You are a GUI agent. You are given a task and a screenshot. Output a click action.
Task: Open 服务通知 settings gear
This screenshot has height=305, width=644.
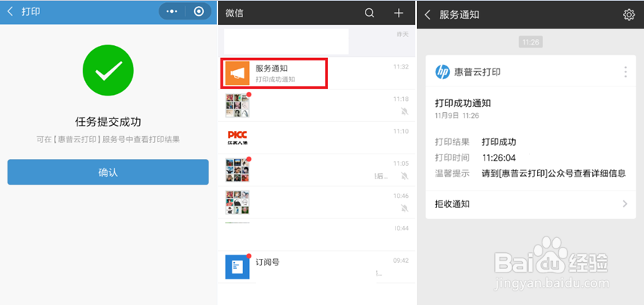point(629,15)
